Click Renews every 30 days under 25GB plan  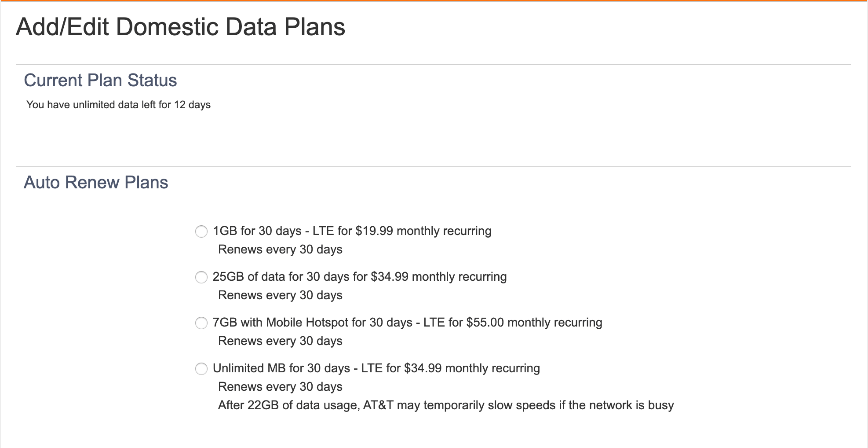click(280, 295)
